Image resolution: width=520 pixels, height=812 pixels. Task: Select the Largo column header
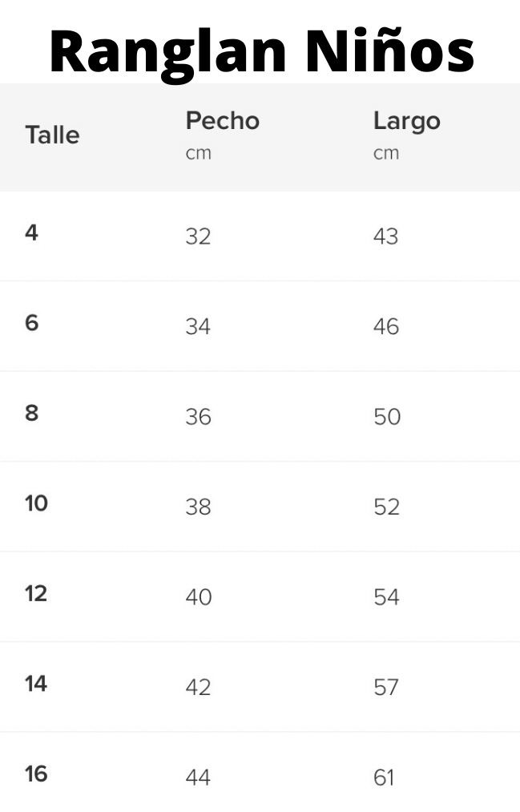[407, 122]
